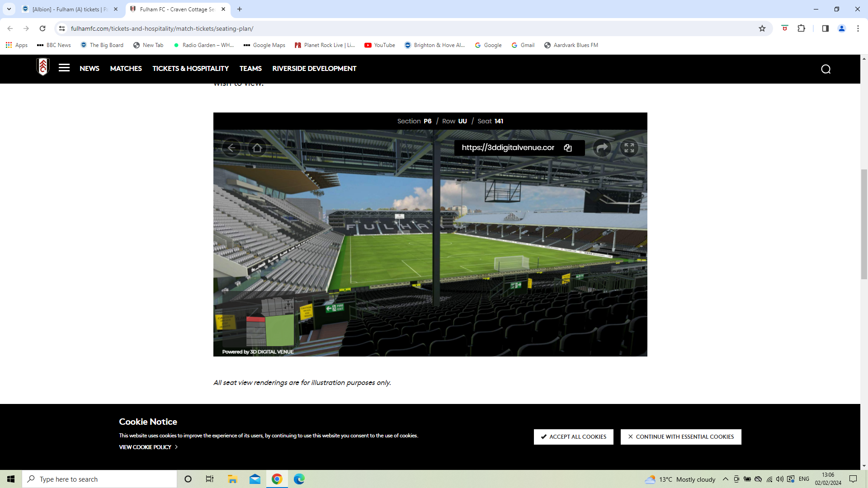The height and width of the screenshot is (488, 868).
Task: Close the Albion Fulham tickets tab
Action: tap(116, 9)
